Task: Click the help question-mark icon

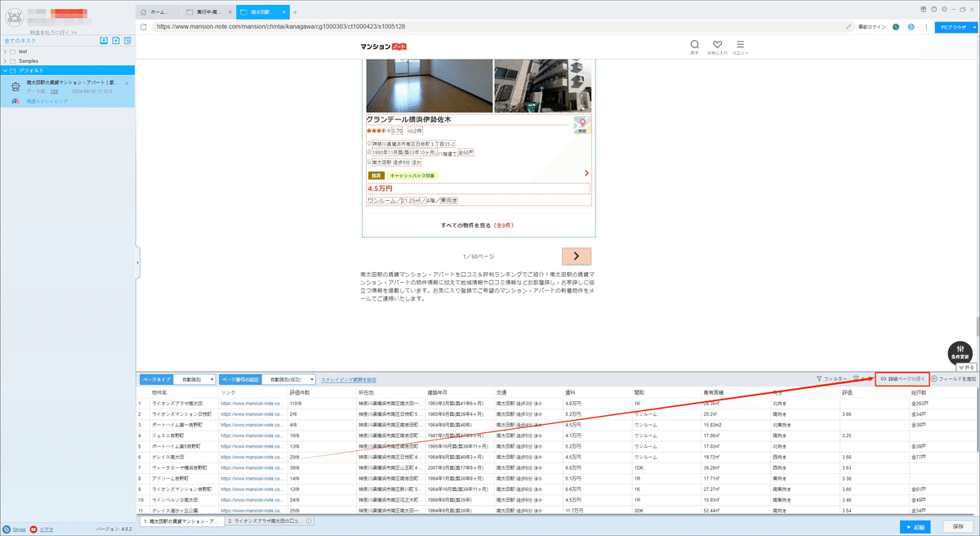Action: pyautogui.click(x=933, y=8)
